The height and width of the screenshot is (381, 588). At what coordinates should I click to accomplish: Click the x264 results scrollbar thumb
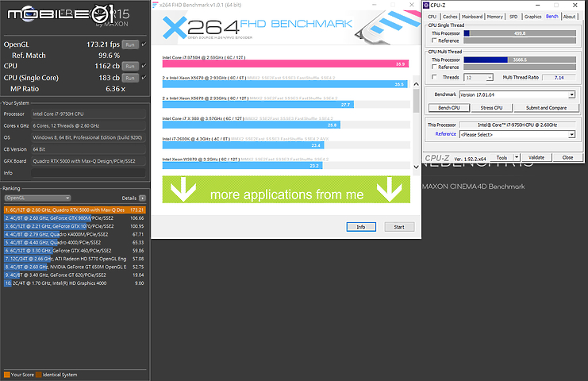coord(416,102)
